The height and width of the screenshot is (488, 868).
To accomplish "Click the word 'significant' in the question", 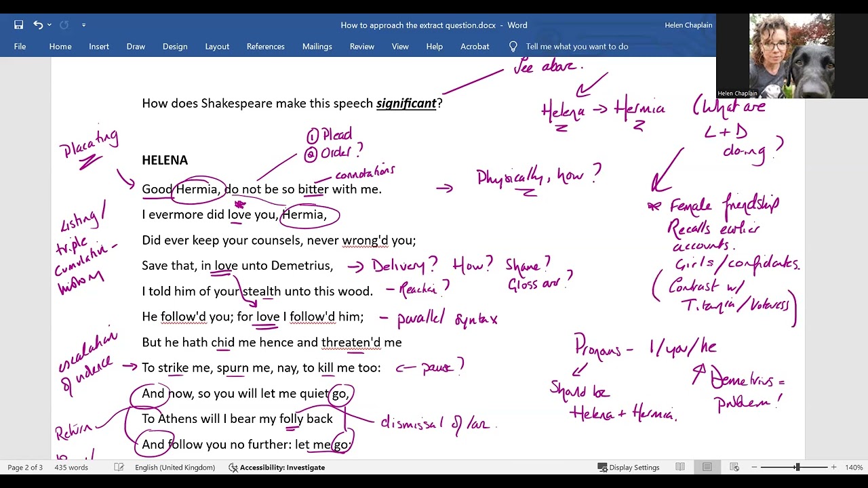I will click(x=406, y=104).
